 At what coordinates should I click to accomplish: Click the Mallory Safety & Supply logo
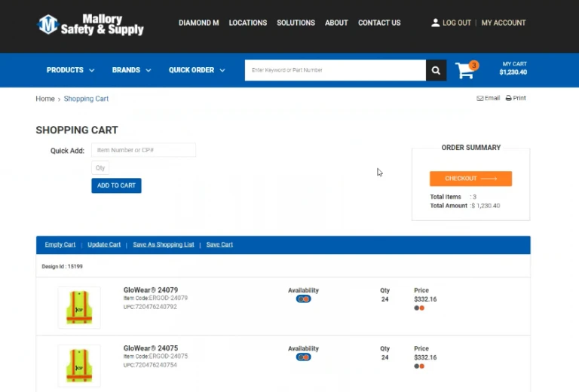click(x=90, y=24)
